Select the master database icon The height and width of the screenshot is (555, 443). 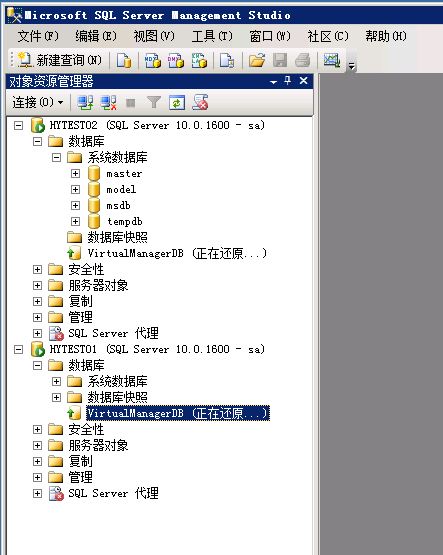[x=94, y=173]
